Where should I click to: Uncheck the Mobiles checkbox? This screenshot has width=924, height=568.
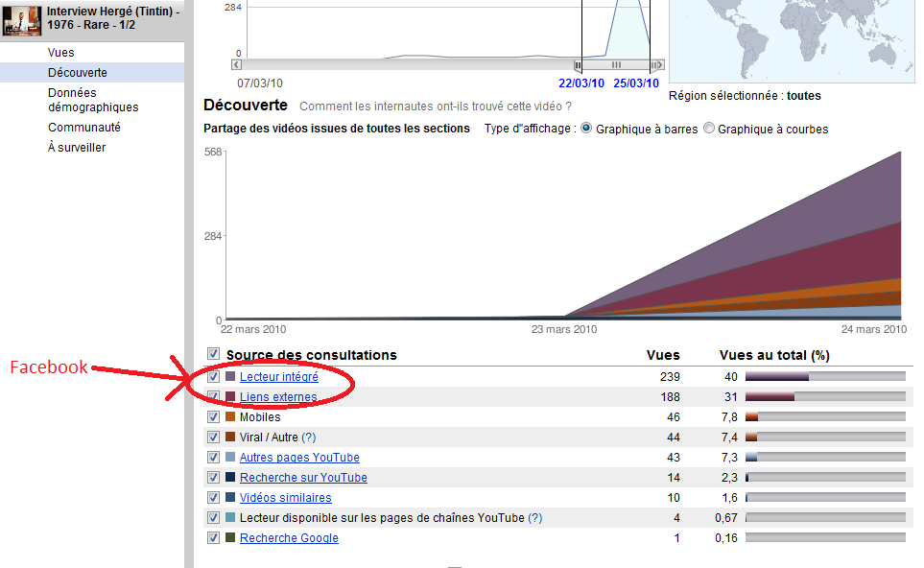coord(213,416)
